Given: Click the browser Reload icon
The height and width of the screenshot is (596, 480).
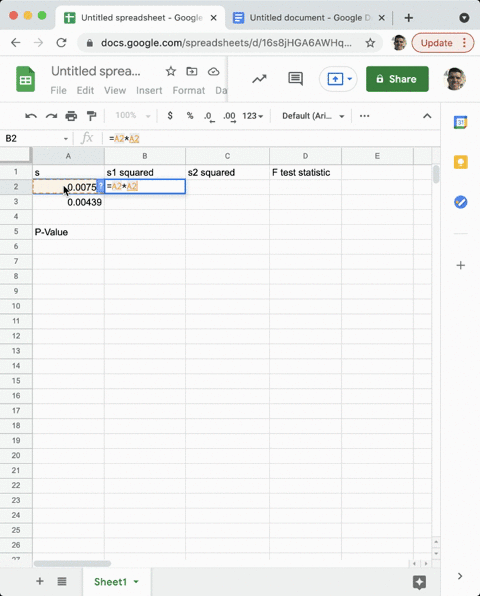Looking at the screenshot, I should pyautogui.click(x=62, y=43).
